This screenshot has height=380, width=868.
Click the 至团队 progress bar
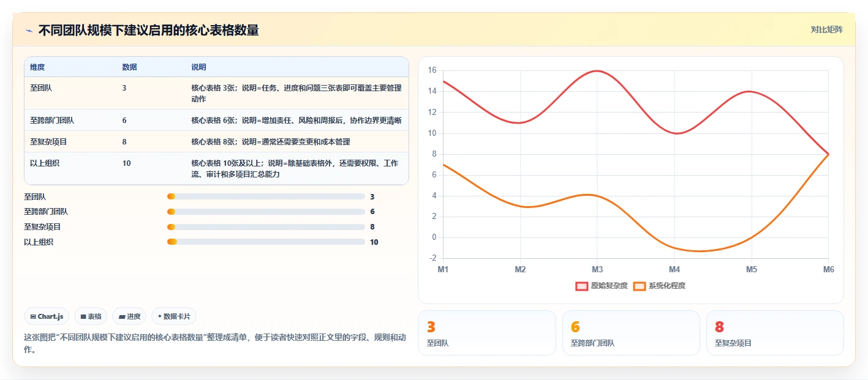[266, 196]
